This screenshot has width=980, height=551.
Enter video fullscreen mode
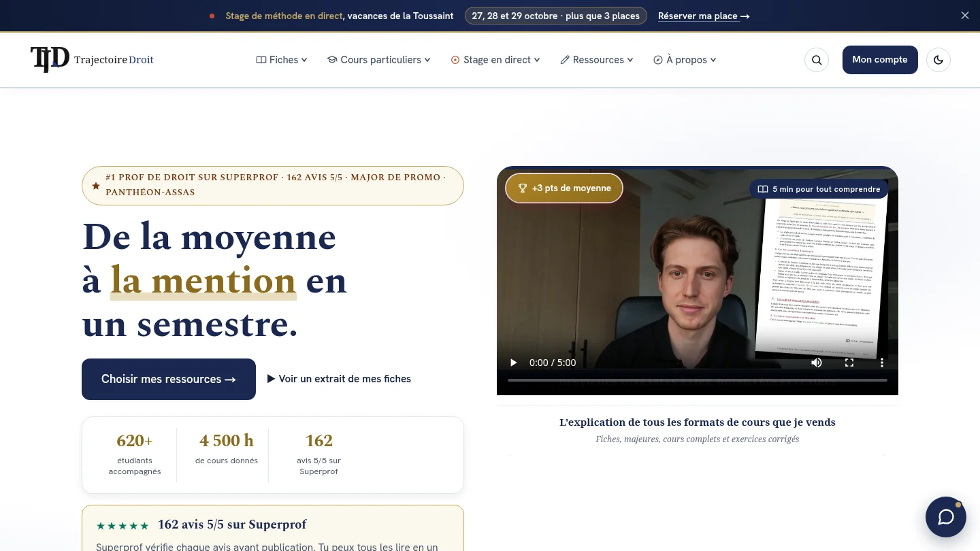[x=849, y=363]
